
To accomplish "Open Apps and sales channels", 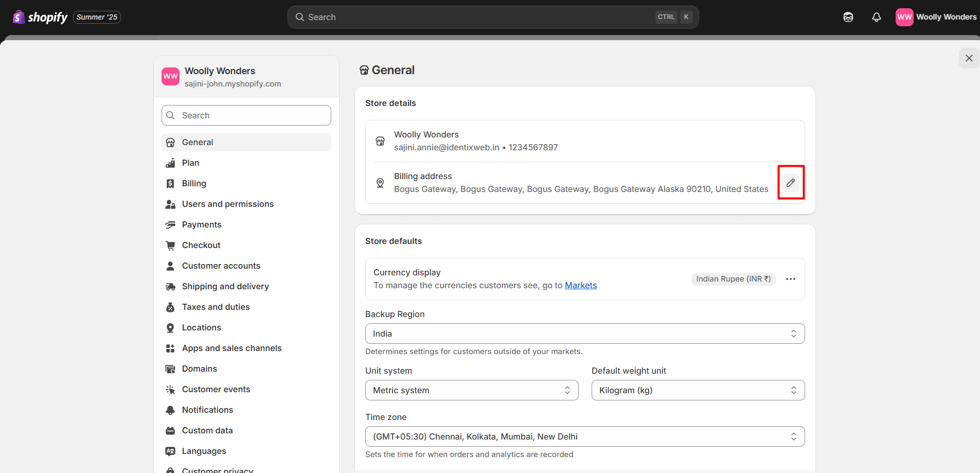I will pyautogui.click(x=246, y=348).
